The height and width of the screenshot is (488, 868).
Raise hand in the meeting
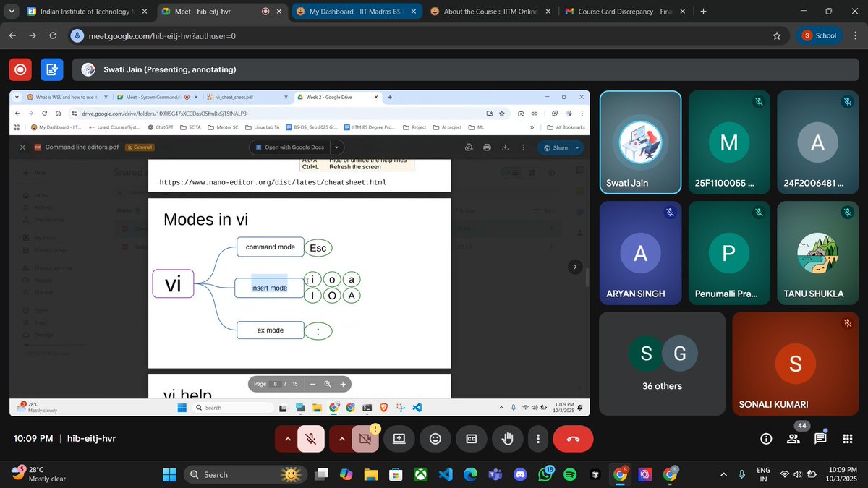[507, 439]
